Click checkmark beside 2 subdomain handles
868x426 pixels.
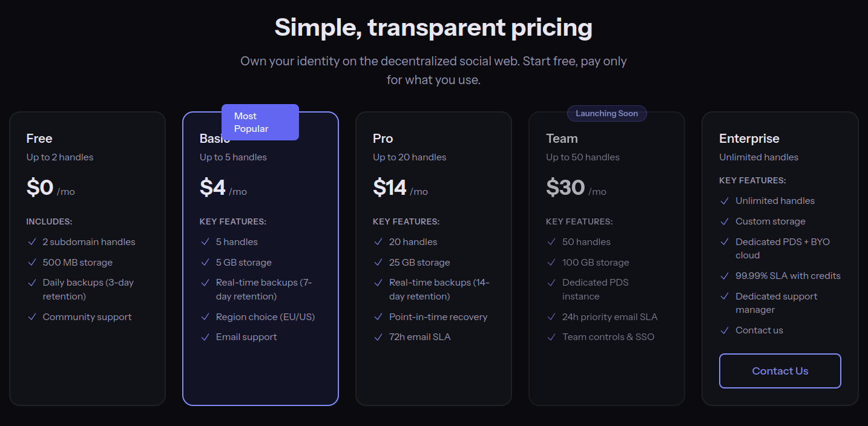coord(32,242)
